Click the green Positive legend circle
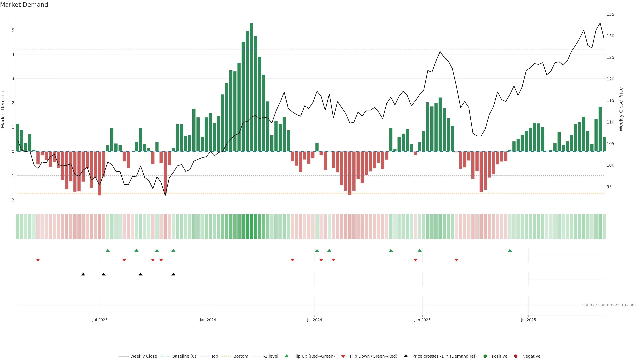The width and height of the screenshot is (644, 362). pos(485,356)
